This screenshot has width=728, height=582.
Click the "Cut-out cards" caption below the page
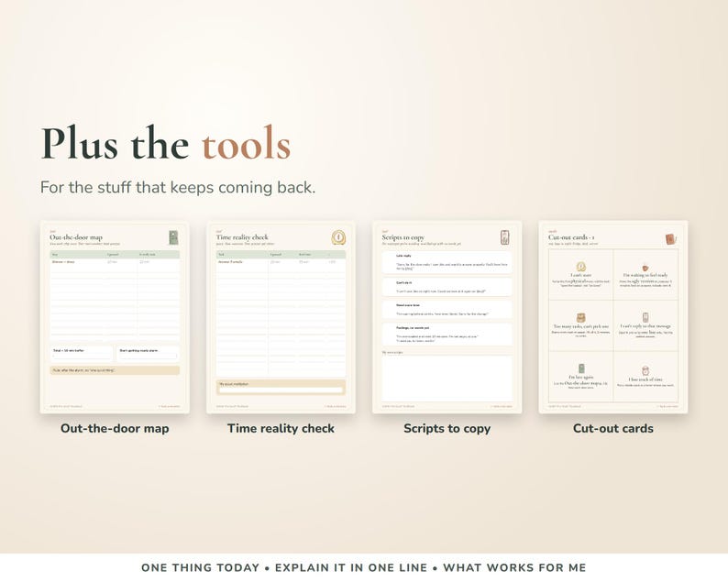point(613,428)
